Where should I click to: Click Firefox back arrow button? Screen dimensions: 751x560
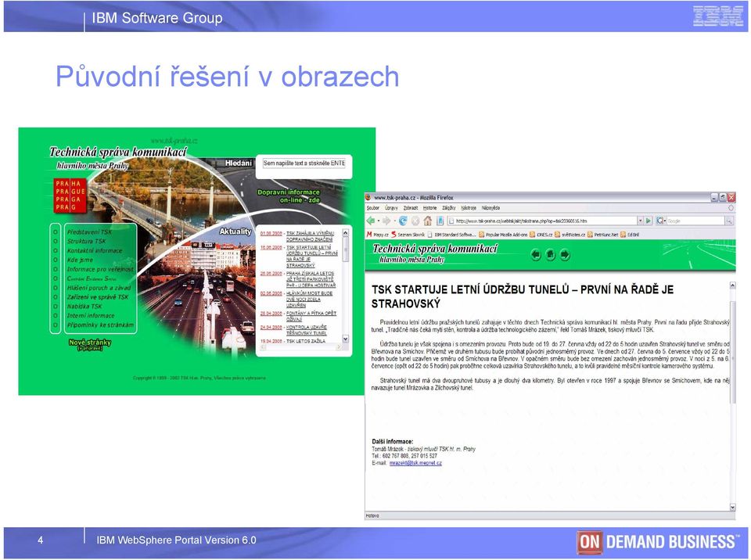(x=370, y=221)
